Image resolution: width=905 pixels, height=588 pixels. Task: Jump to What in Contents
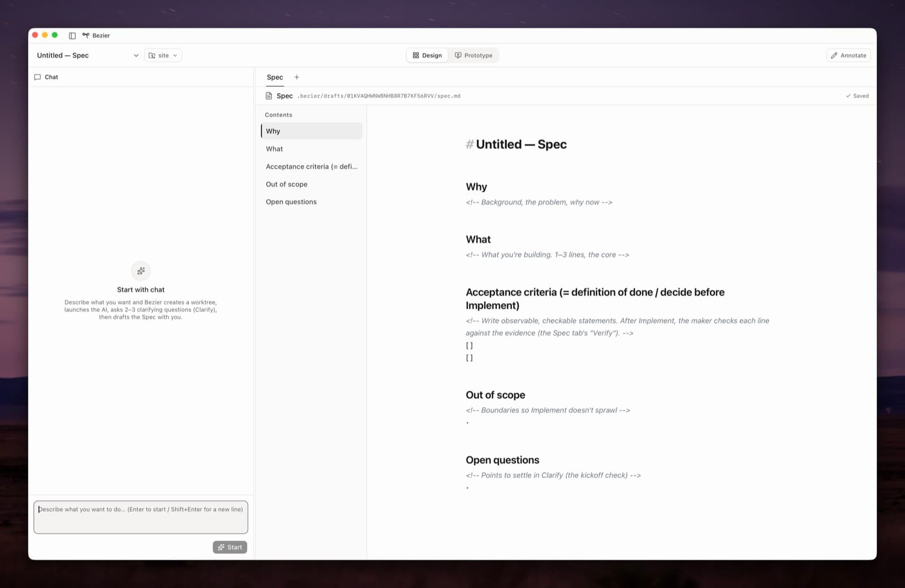pyautogui.click(x=312, y=149)
